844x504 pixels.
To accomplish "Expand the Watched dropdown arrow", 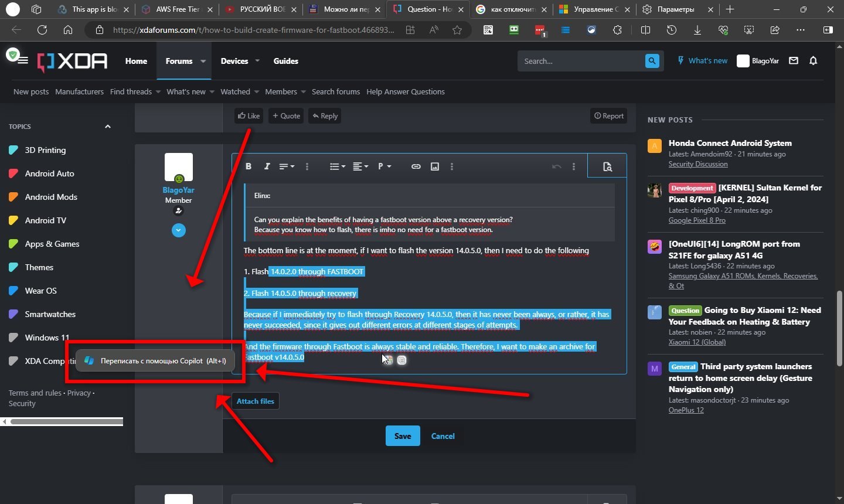I will click(256, 92).
